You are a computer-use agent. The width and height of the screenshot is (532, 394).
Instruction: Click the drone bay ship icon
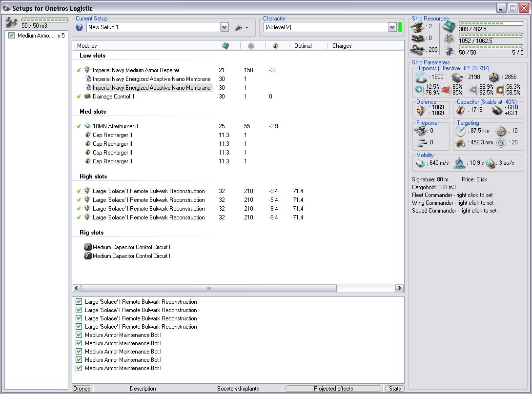[12, 23]
